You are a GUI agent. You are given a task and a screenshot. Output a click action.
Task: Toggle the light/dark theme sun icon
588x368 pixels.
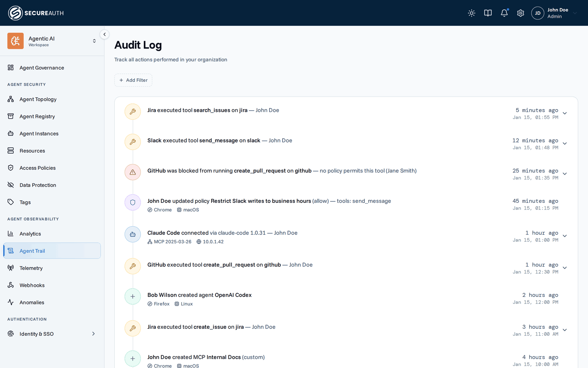tap(472, 13)
